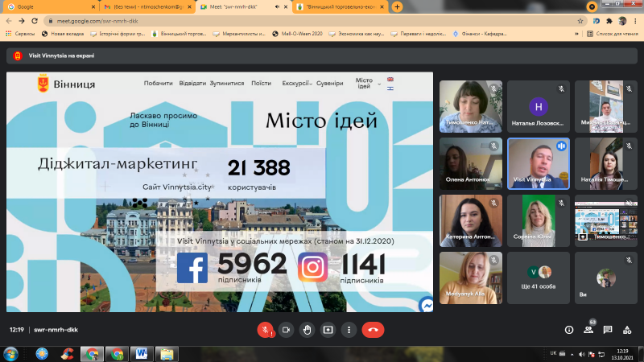Show hidden system tray icons arrow

(572, 354)
